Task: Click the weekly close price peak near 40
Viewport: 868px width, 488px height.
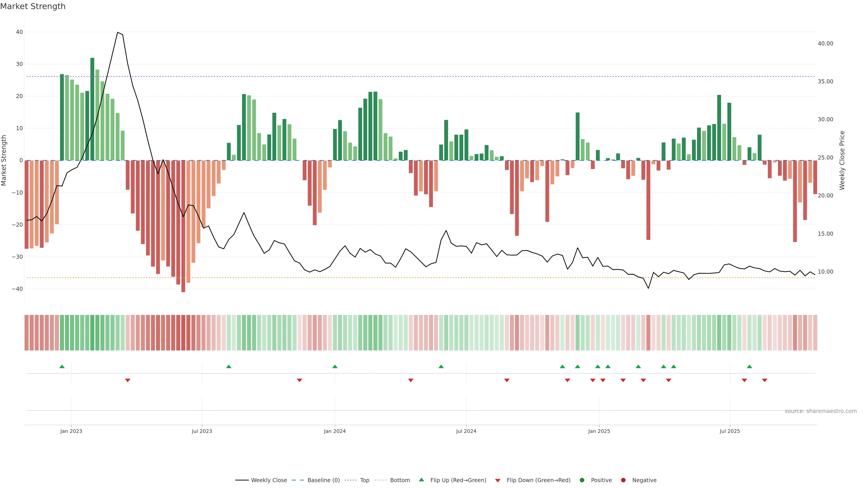Action: (118, 33)
